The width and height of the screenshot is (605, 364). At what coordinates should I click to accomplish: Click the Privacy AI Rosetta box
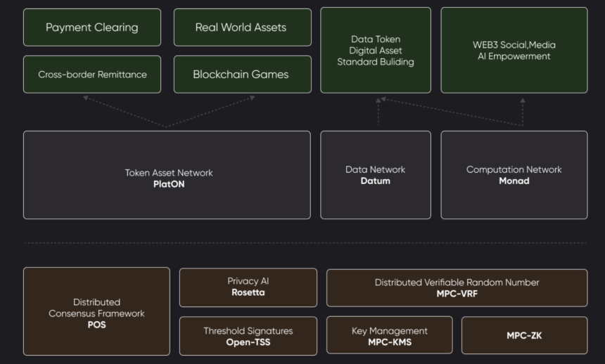coord(248,287)
